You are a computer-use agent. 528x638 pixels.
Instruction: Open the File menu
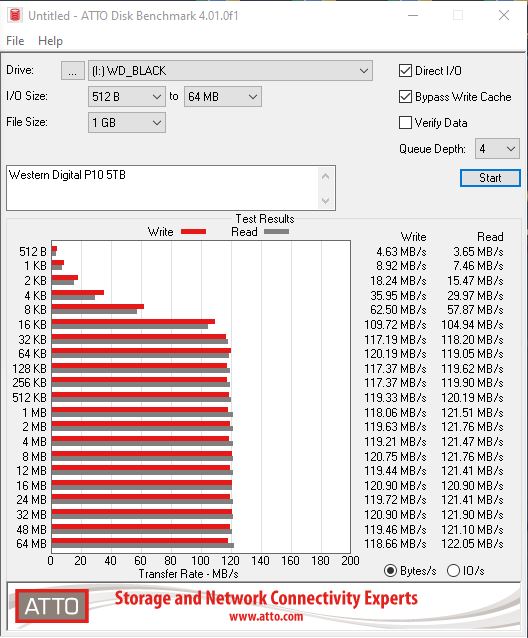15,41
